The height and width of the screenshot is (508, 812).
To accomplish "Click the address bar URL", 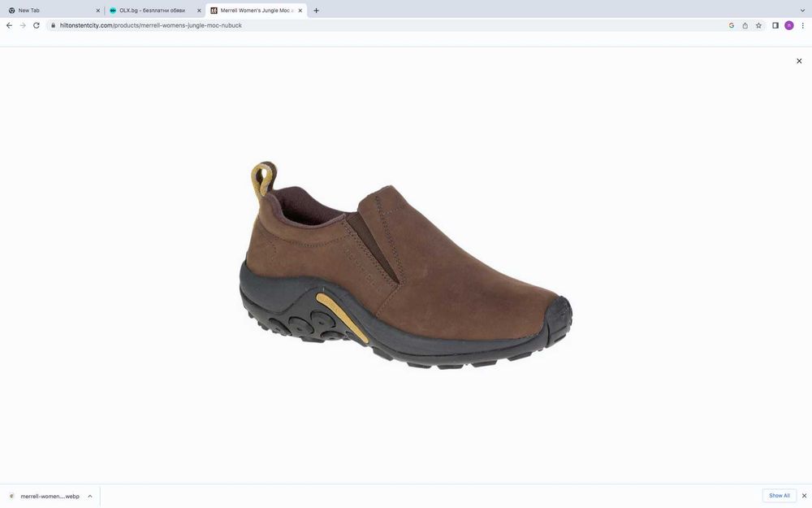I will pos(151,25).
